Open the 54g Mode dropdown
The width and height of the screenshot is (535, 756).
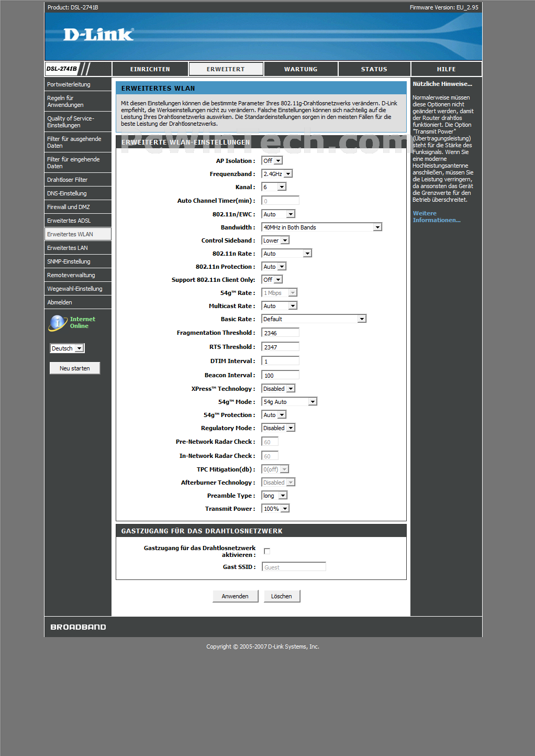[289, 402]
